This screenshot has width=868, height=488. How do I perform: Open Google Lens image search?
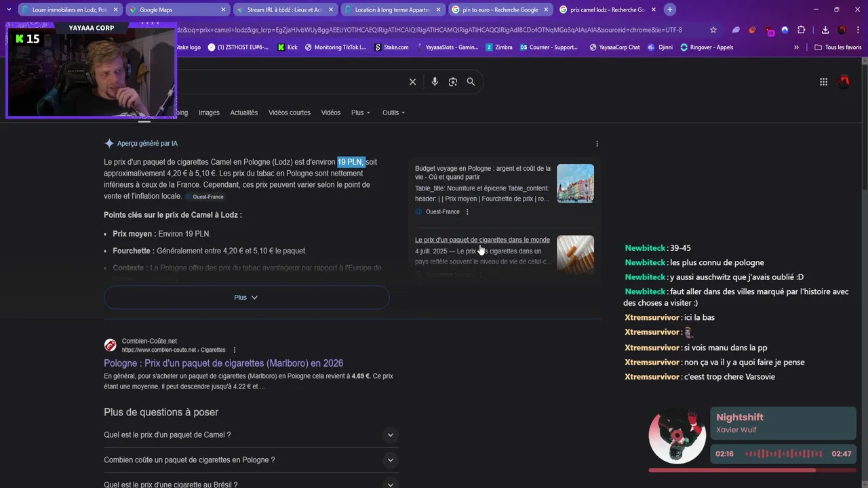click(453, 82)
